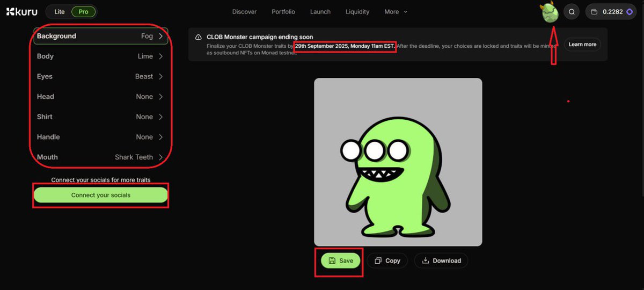The width and height of the screenshot is (644, 290).
Task: Download the monster image
Action: coord(441,260)
